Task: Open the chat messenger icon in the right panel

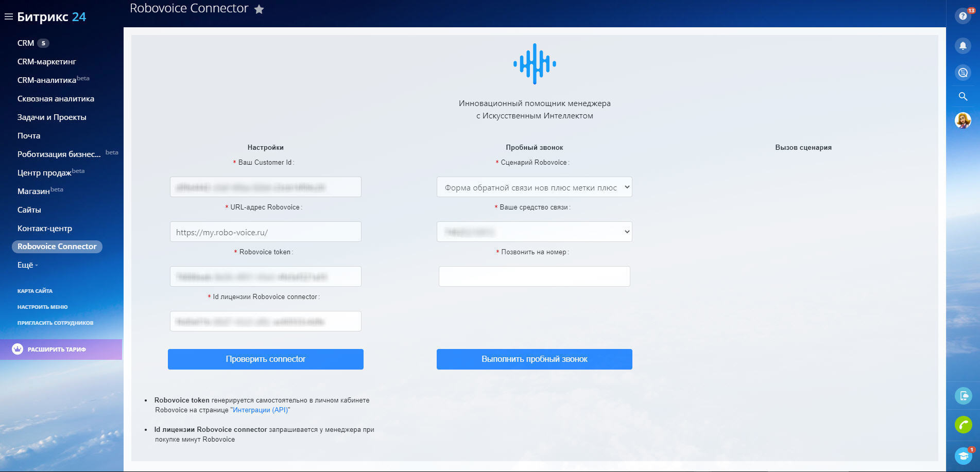Action: click(x=962, y=73)
